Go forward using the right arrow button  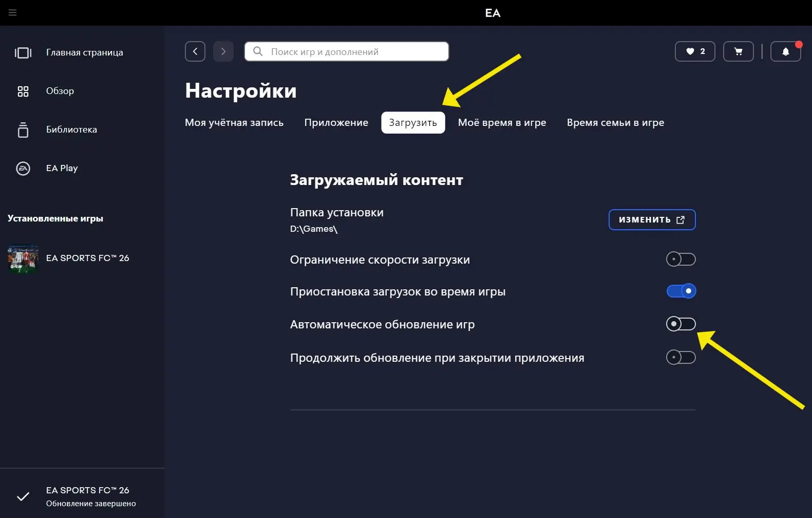pyautogui.click(x=223, y=51)
